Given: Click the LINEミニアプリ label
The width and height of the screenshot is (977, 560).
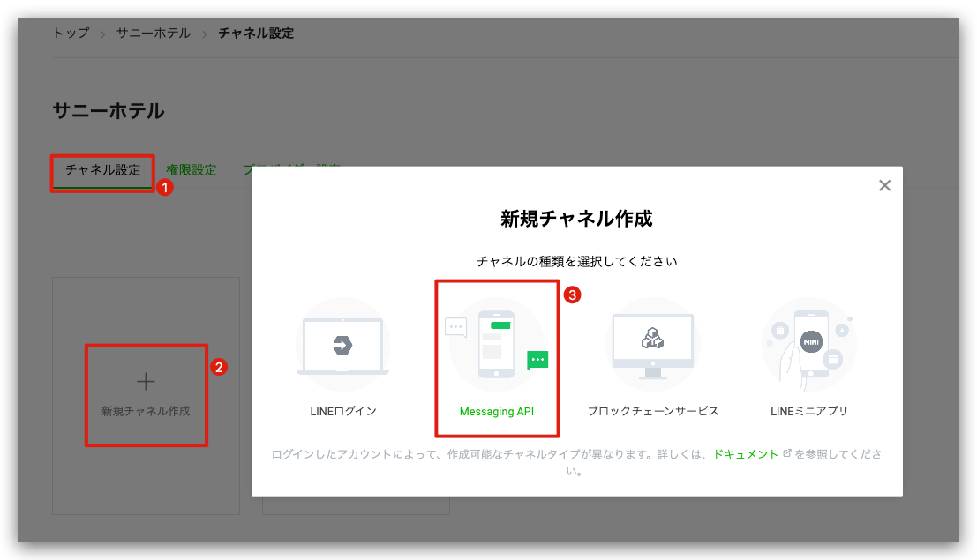Looking at the screenshot, I should pyautogui.click(x=808, y=411).
